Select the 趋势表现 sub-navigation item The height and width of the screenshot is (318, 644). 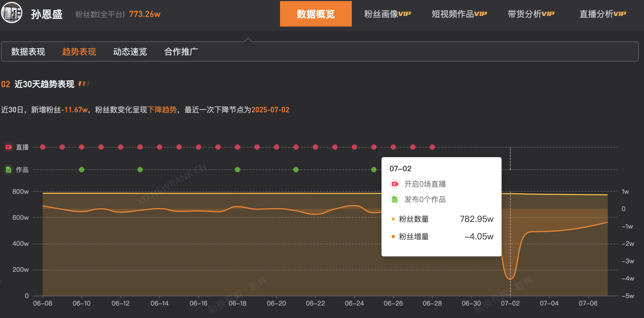coord(79,51)
